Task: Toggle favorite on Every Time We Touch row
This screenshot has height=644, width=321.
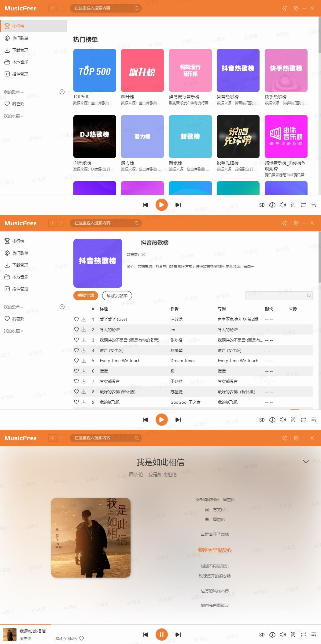Action: [76, 361]
